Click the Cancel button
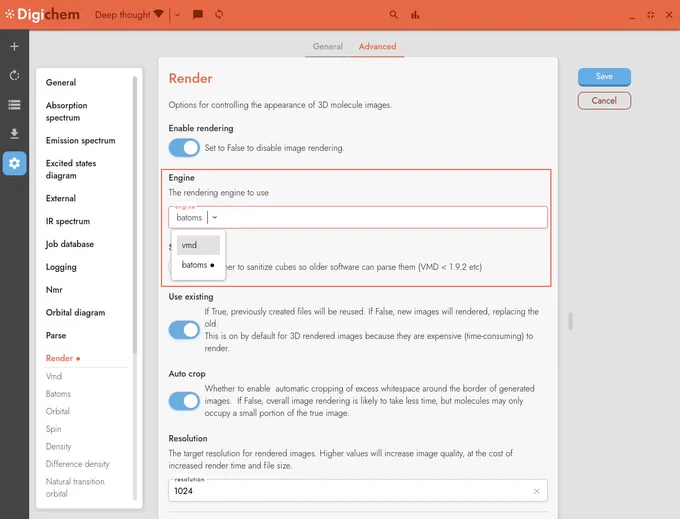The width and height of the screenshot is (680, 519). [604, 101]
